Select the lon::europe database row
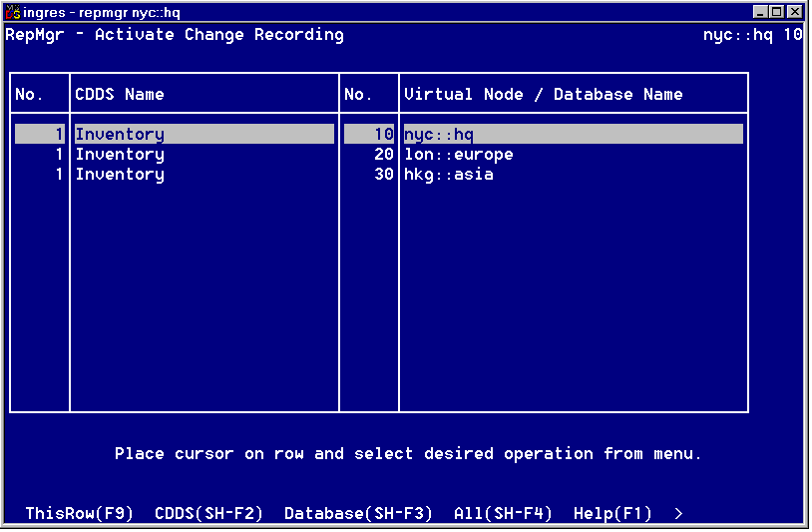812x532 pixels. (459, 155)
